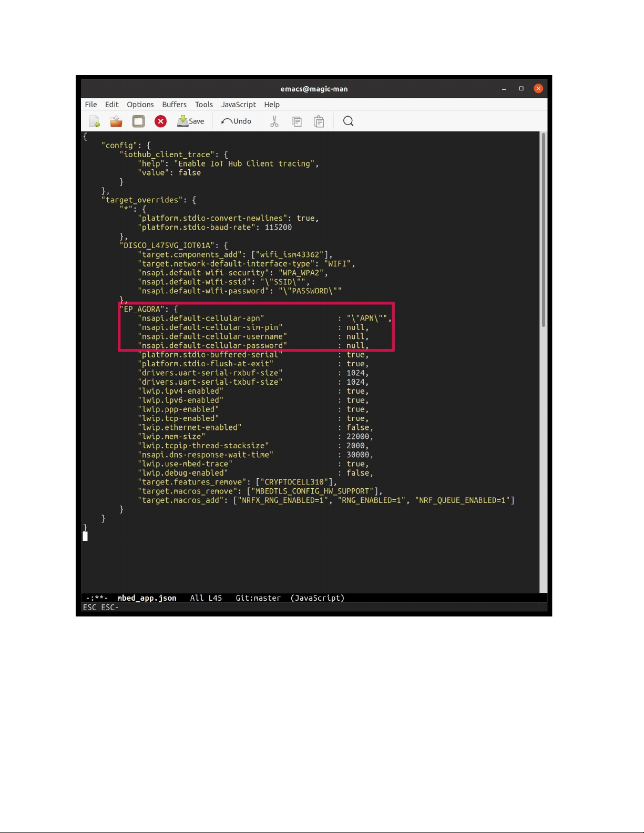Search using the magnifying glass icon
Screen dimensions: 644x833
348,121
